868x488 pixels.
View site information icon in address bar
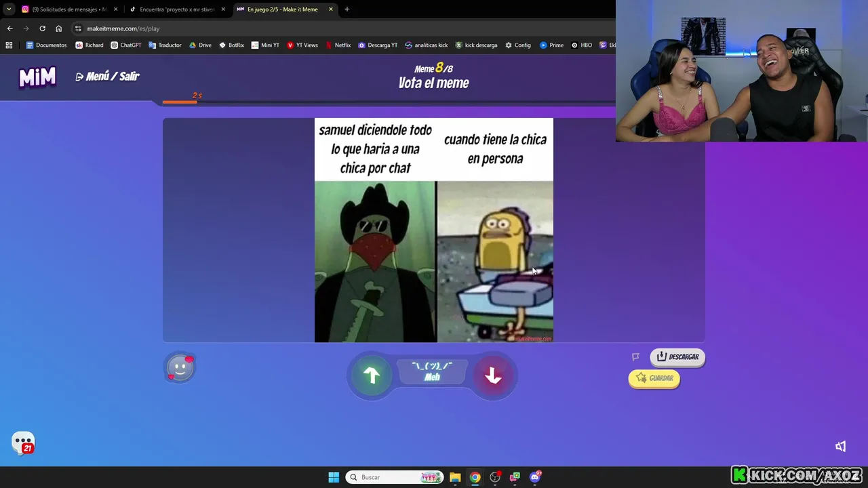coord(78,28)
